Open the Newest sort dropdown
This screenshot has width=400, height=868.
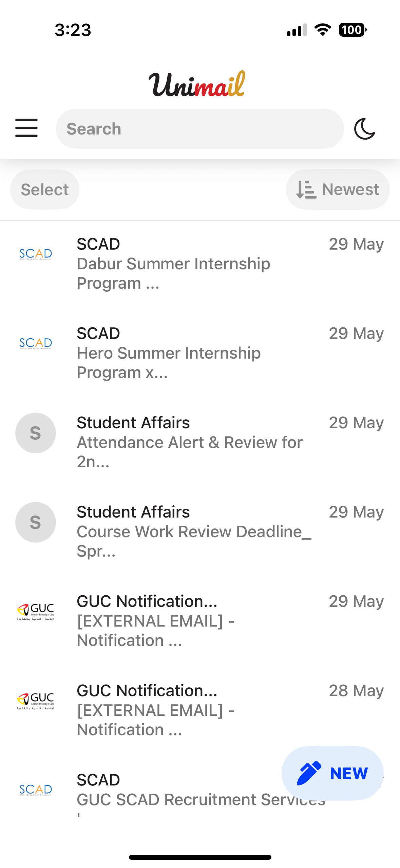click(x=338, y=189)
